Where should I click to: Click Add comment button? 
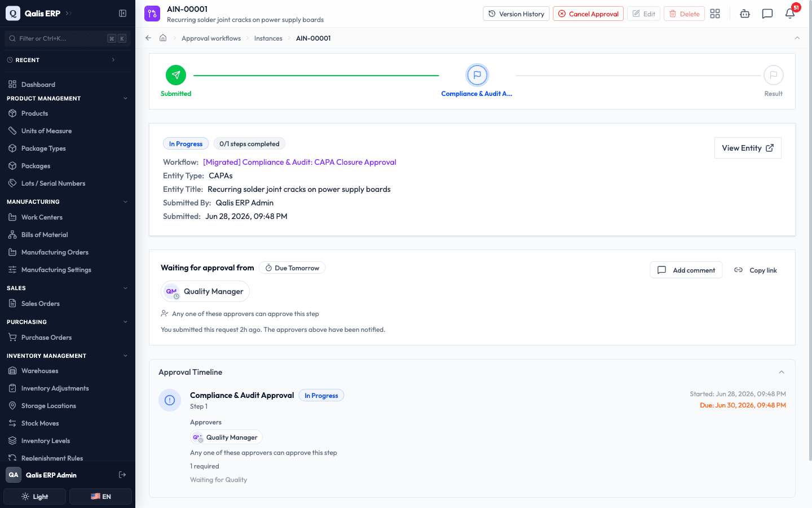pyautogui.click(x=686, y=270)
